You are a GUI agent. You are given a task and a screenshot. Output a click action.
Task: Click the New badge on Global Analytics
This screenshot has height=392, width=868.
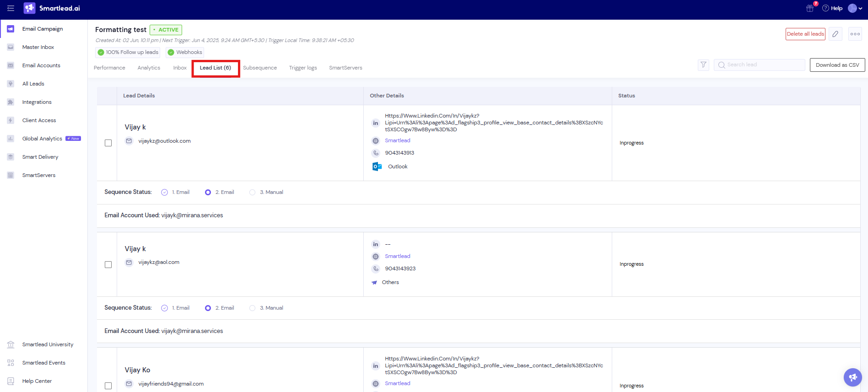(x=73, y=139)
